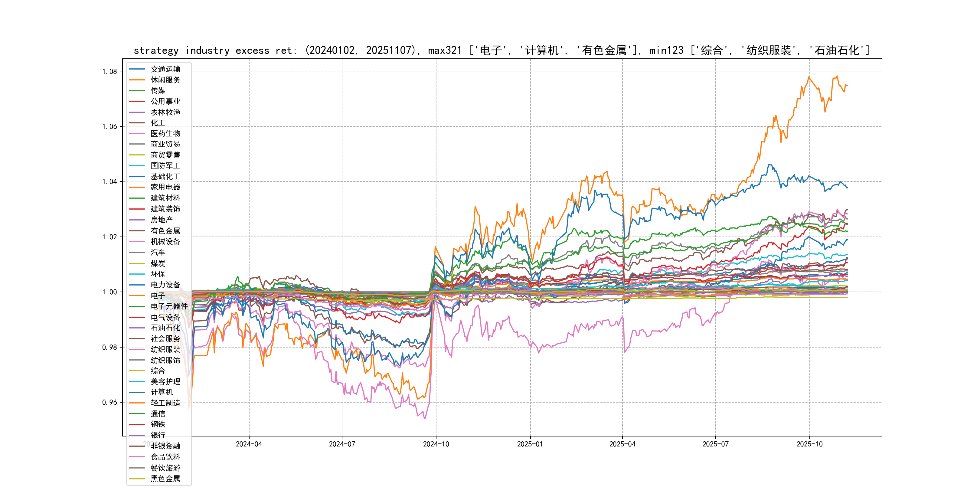Click the 0.96 y-axis tick label
Image resolution: width=980 pixels, height=490 pixels.
[x=109, y=403]
